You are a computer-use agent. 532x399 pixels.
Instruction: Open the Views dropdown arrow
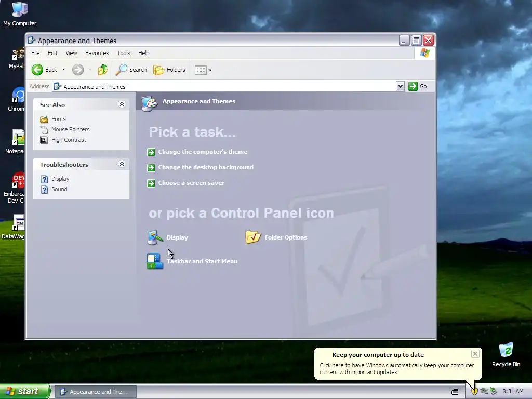pyautogui.click(x=210, y=70)
